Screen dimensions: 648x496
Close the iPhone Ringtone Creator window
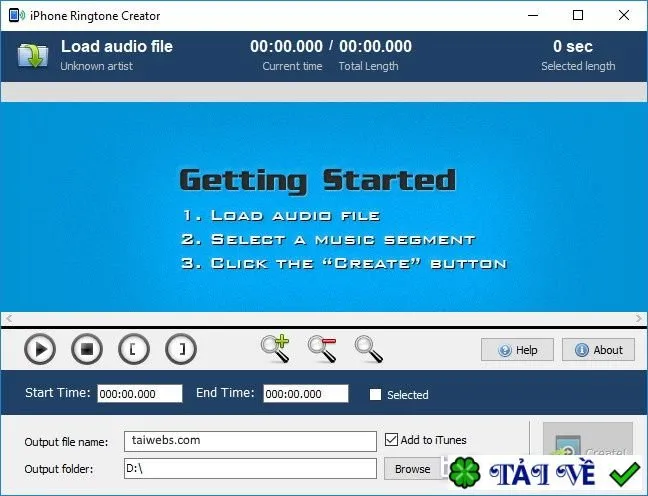[624, 15]
